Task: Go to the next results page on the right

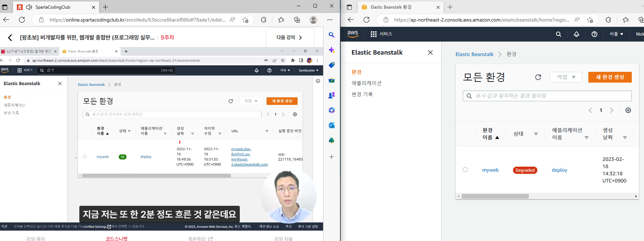Action: (612, 110)
